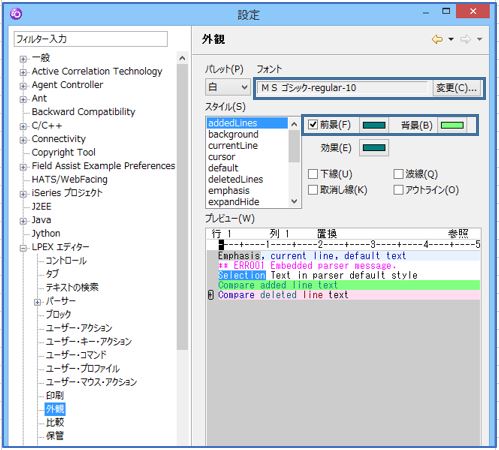Open the forward history dropdown arrow
This screenshot has height=450, width=499.
479,39
